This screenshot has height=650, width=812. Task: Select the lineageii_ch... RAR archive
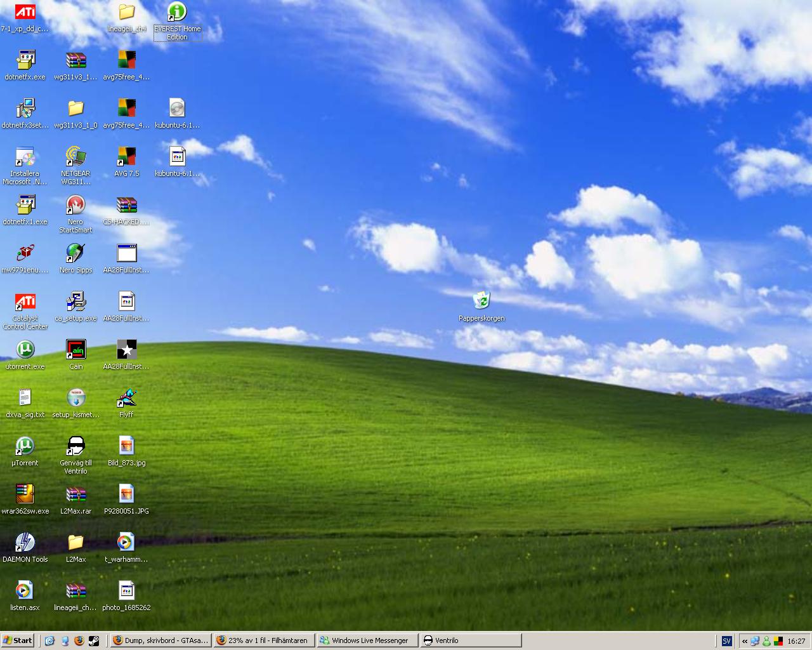[x=76, y=597]
